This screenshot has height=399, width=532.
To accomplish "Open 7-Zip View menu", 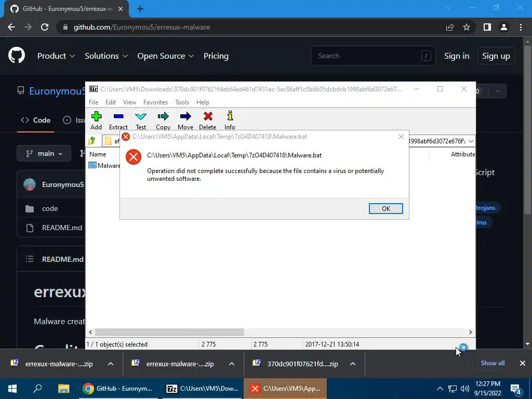I will click(x=129, y=102).
